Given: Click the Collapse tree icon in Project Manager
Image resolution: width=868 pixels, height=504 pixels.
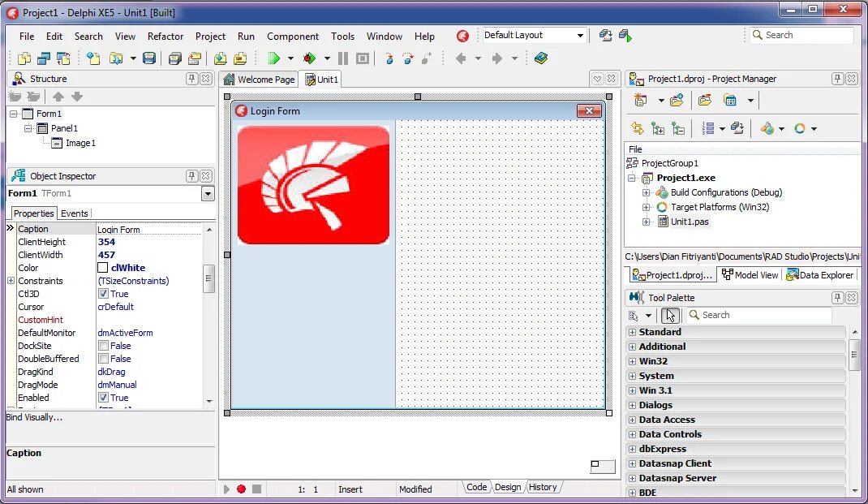Looking at the screenshot, I should coord(678,128).
